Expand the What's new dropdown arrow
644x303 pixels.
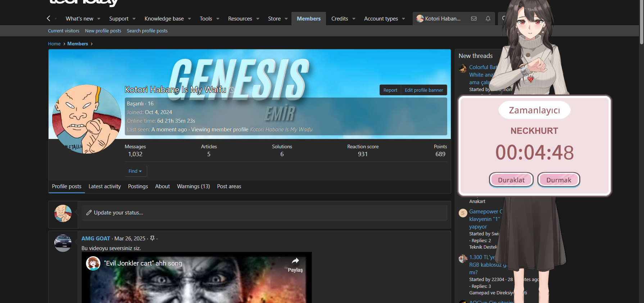tap(99, 19)
